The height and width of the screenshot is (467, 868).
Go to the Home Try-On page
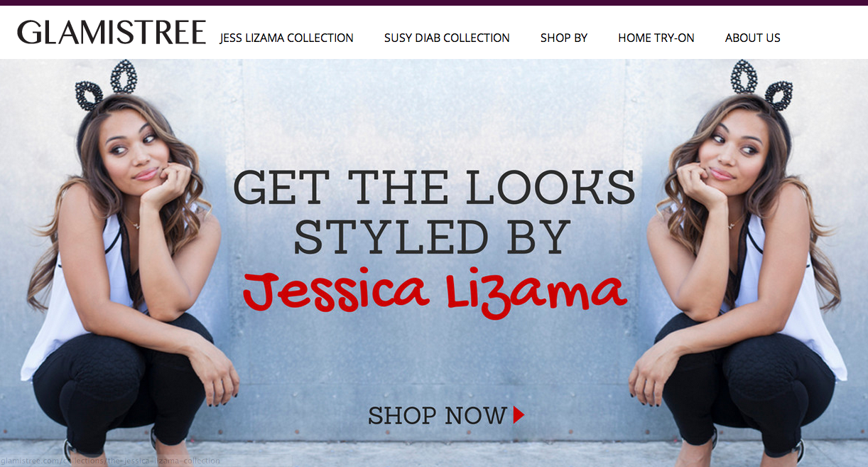656,38
